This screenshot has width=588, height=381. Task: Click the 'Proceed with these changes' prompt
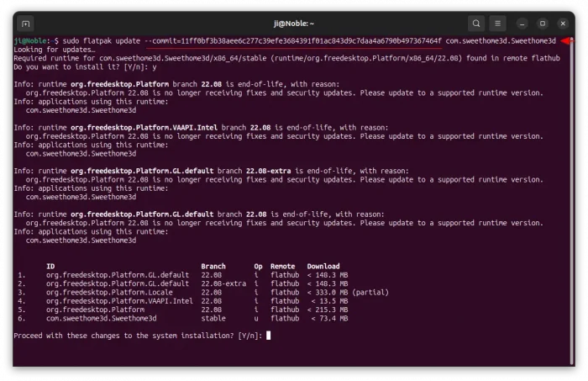point(138,336)
